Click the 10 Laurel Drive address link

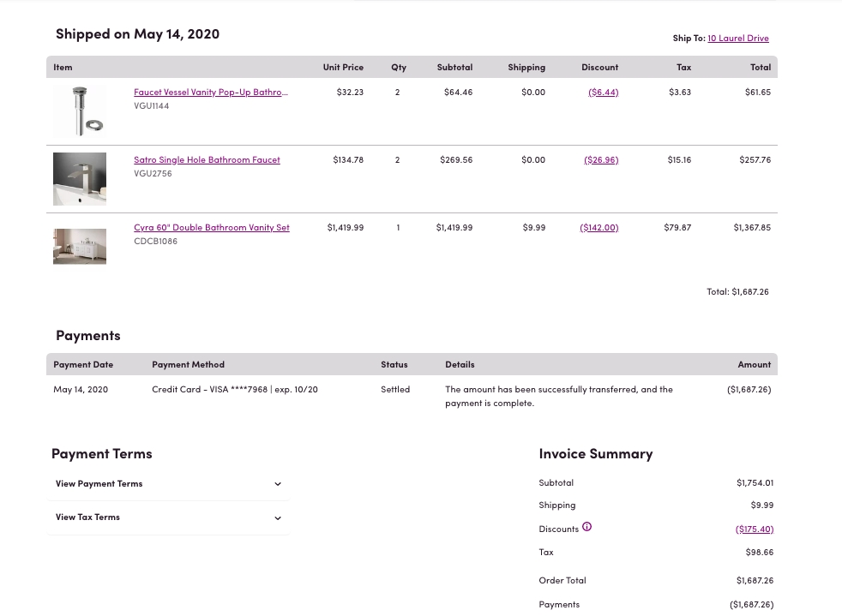[737, 38]
